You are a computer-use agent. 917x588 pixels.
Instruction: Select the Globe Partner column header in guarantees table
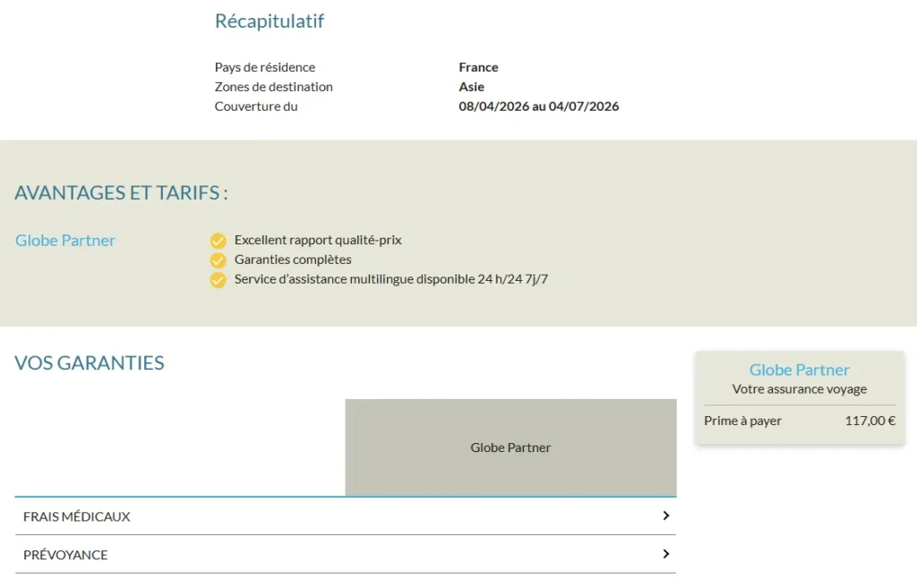click(510, 447)
